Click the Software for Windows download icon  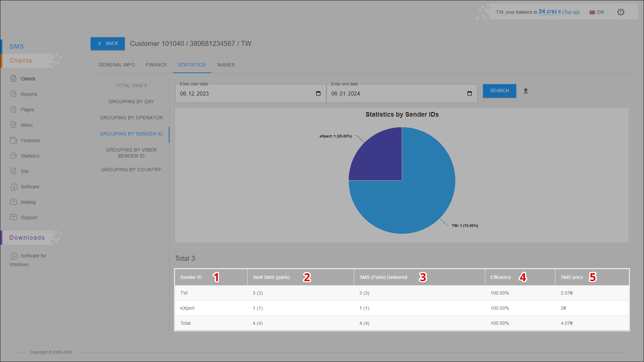pyautogui.click(x=14, y=256)
